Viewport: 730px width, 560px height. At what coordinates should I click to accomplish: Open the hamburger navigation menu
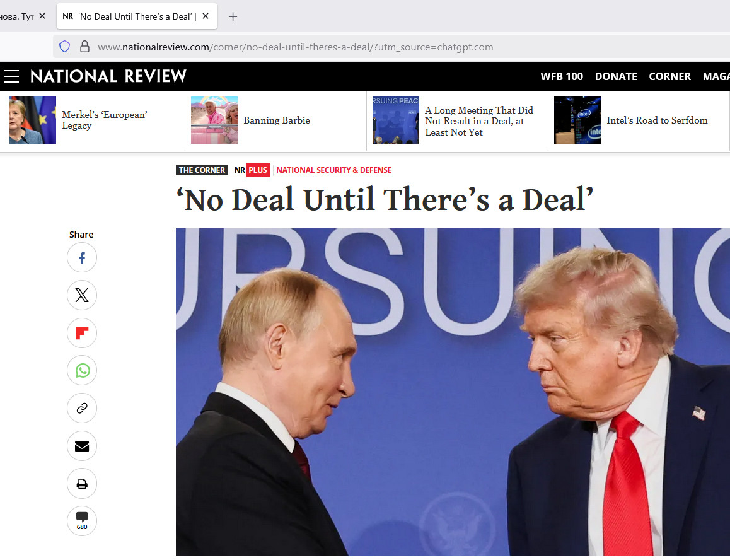11,76
